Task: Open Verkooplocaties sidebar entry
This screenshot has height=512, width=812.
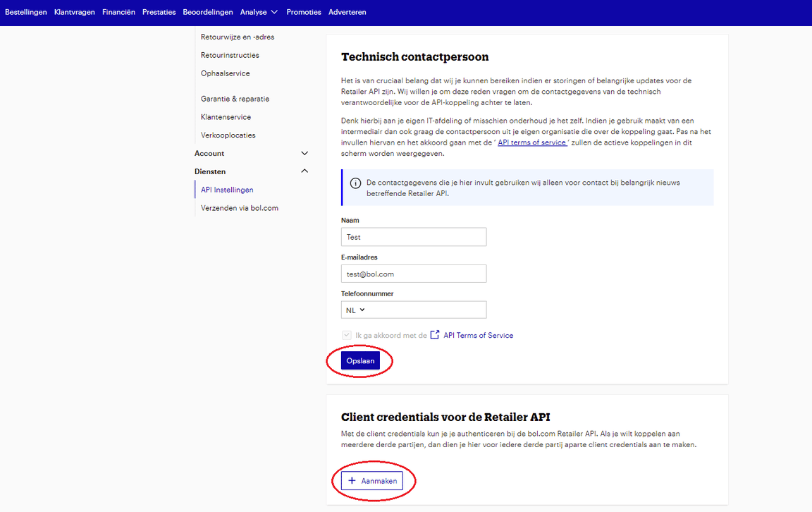Action: 228,135
